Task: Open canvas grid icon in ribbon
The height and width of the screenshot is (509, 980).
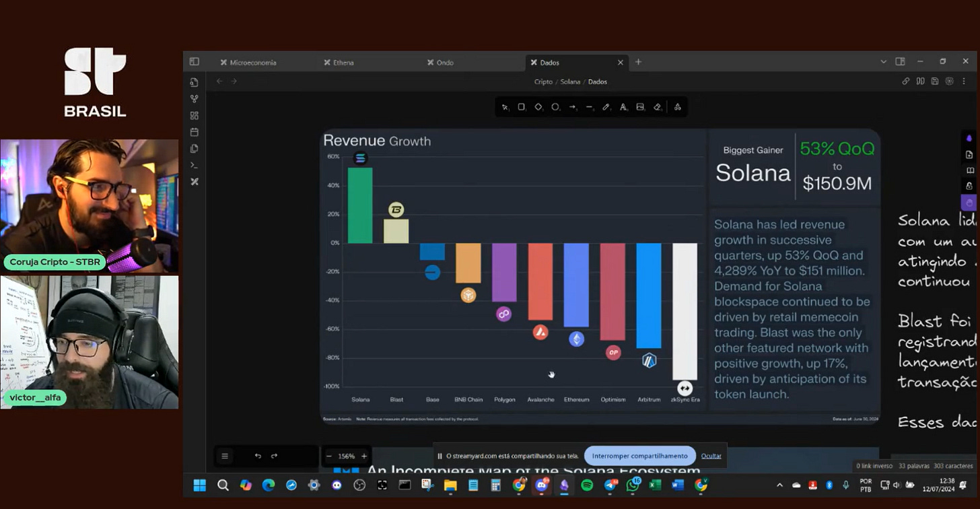Action: 195,116
